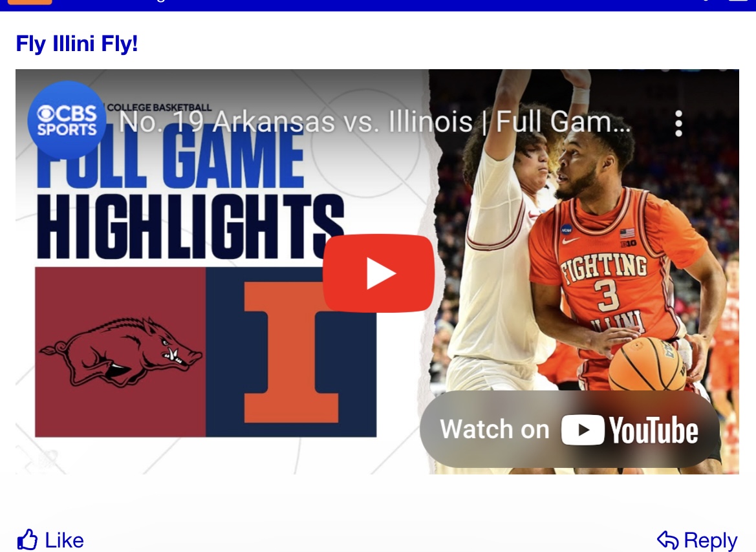This screenshot has width=756, height=552.
Task: Click the 'Like' text label
Action: (x=64, y=540)
